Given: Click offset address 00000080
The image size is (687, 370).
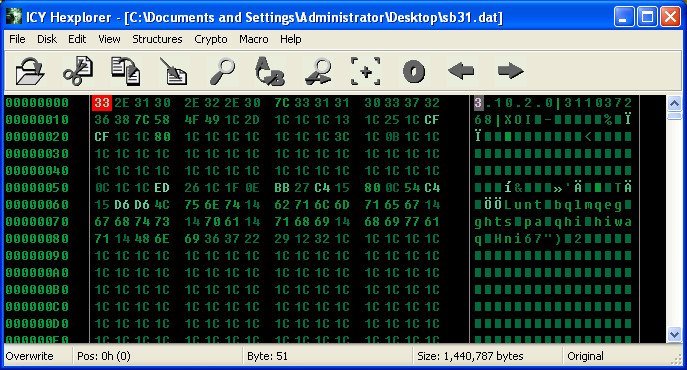Looking at the screenshot, I should pyautogui.click(x=37, y=239).
